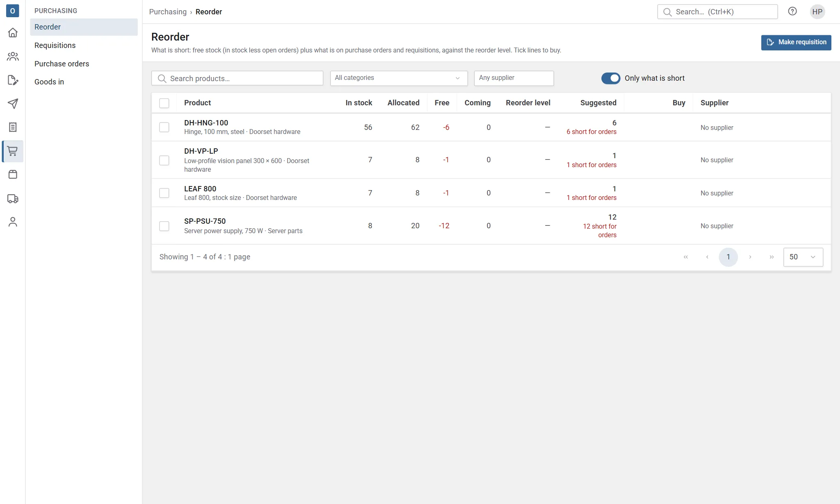Toggle Only what is short switch
Image resolution: width=840 pixels, height=504 pixels.
(611, 78)
